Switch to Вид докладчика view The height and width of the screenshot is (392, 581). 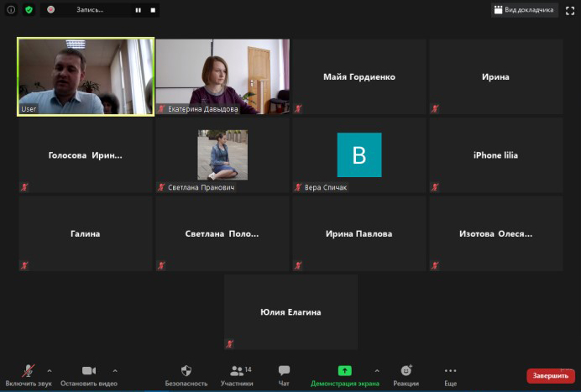(524, 10)
